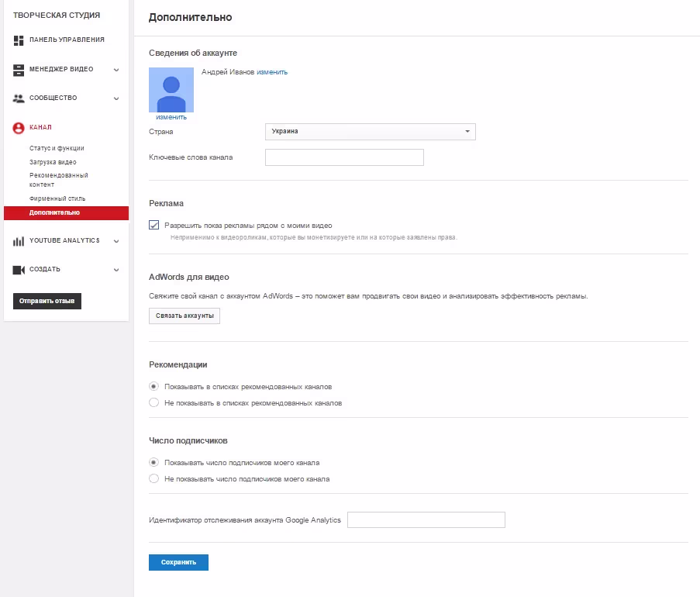The width and height of the screenshot is (700, 597).
Task: Select the highlighted 'Дополнительно' submenu item
Action: point(66,213)
